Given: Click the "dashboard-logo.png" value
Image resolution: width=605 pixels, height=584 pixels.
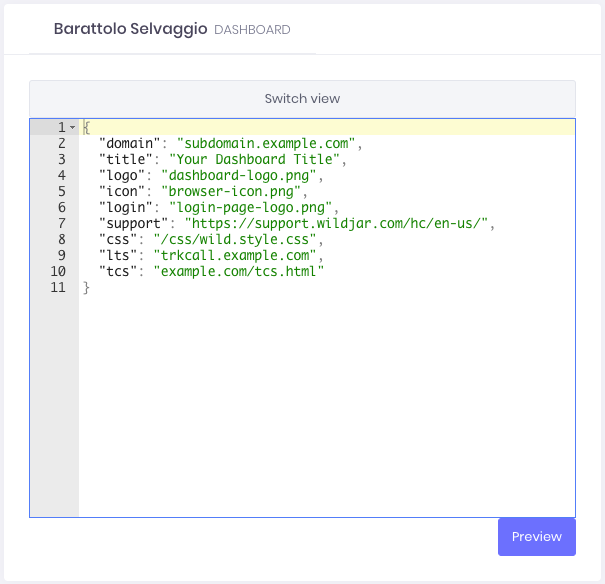Looking at the screenshot, I should tap(239, 176).
